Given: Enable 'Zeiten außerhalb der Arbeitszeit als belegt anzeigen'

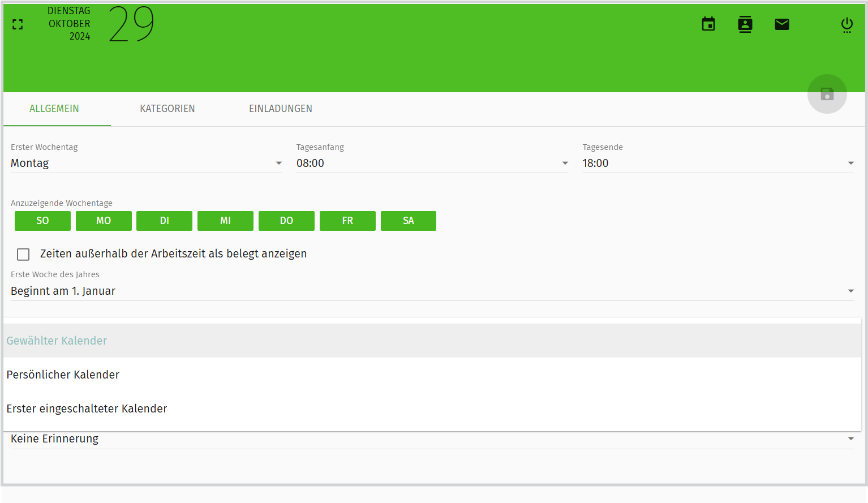Looking at the screenshot, I should [x=23, y=254].
